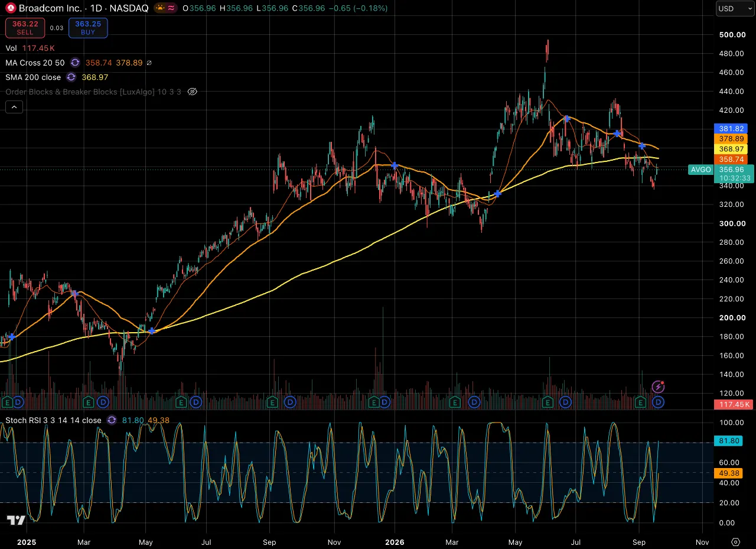The image size is (756, 549).
Task: Show the hidden Order Blocks indicator
Action: tap(192, 92)
